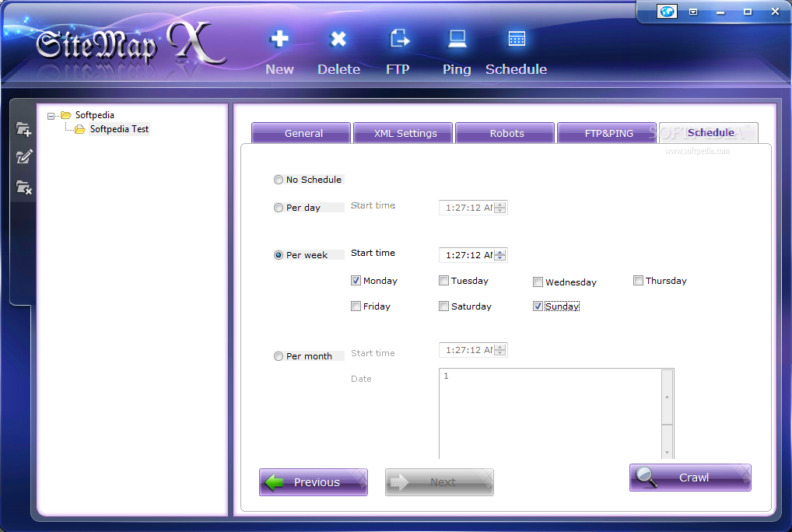Viewport: 792px width, 532px height.
Task: Click the Date list scrollbar up arrow
Action: click(668, 397)
